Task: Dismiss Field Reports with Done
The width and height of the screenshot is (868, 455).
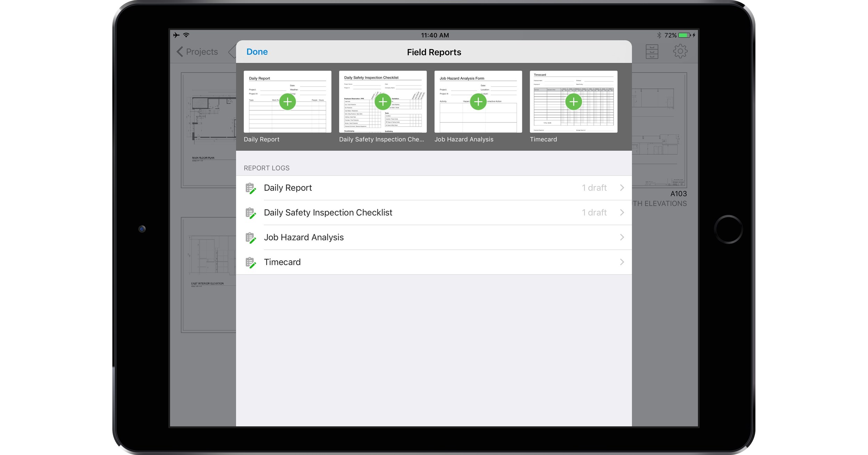Action: pos(257,52)
